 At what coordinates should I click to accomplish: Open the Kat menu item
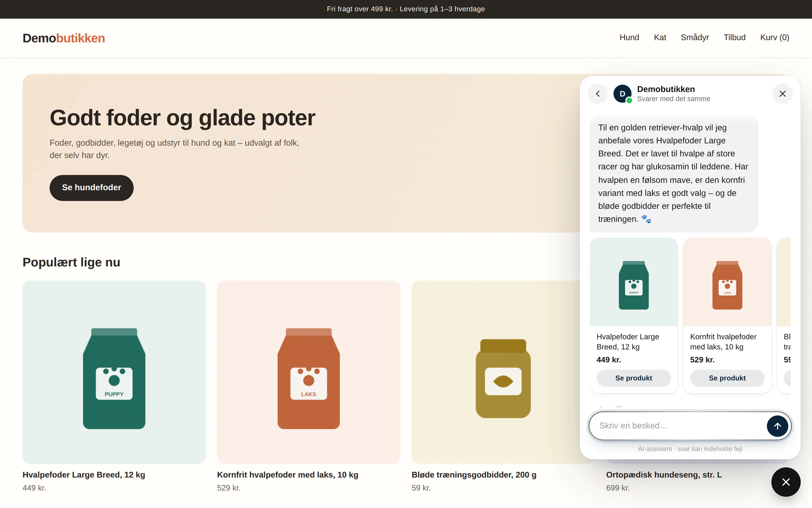[x=660, y=38]
